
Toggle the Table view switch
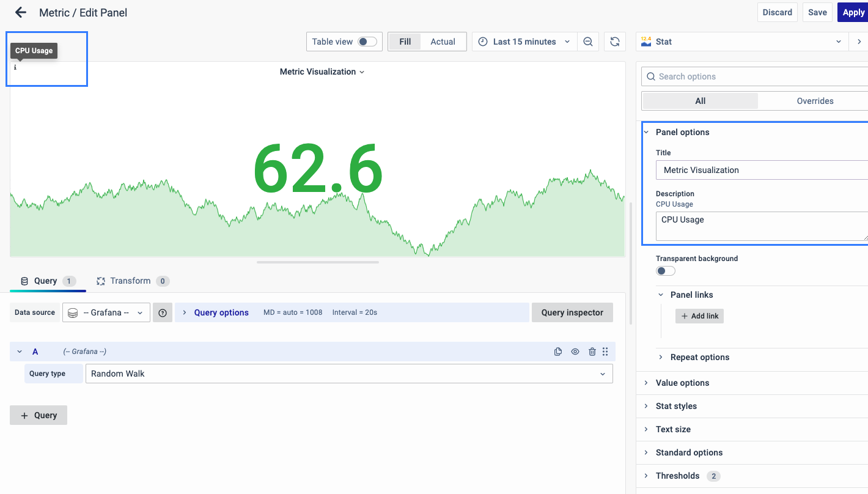367,42
